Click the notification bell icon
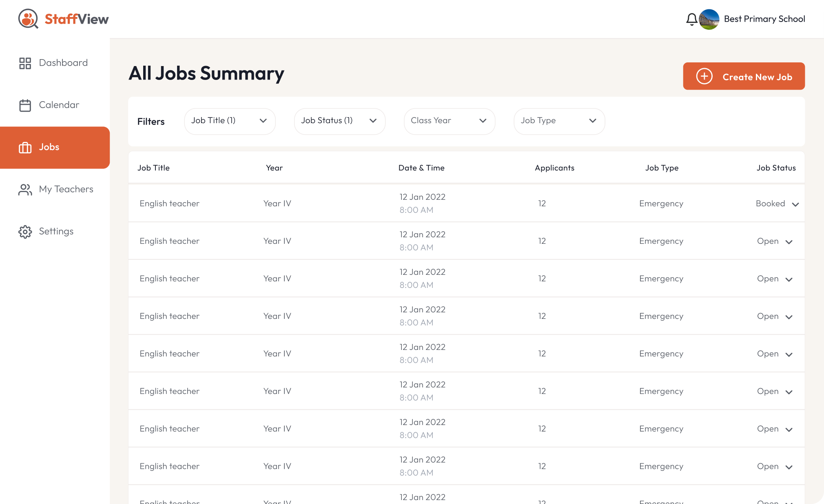824x504 pixels. (x=691, y=19)
